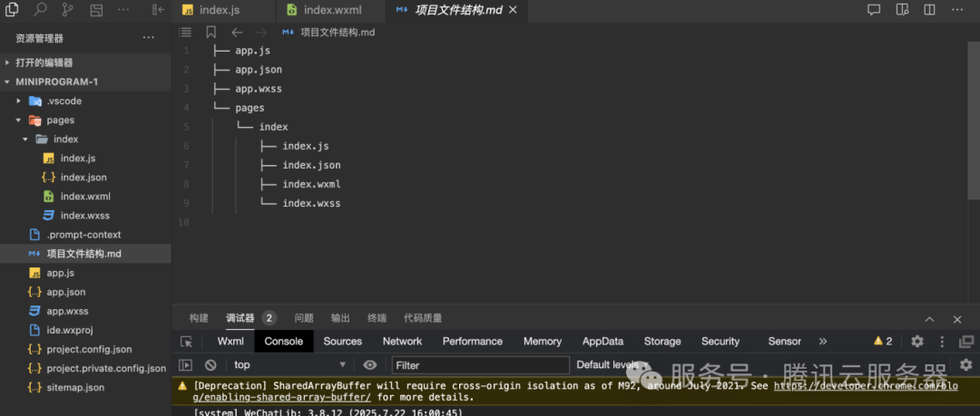Click the console Filter input field
Viewport: 980px width, 416px height.
481,364
